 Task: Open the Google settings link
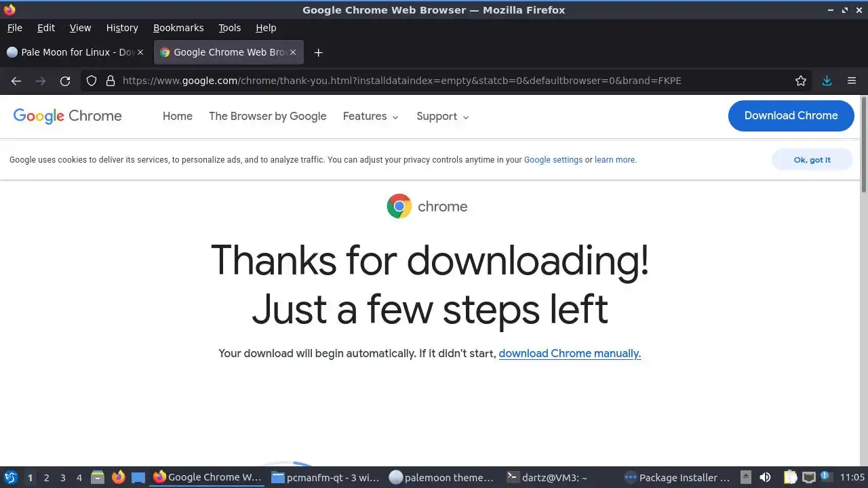[553, 160]
